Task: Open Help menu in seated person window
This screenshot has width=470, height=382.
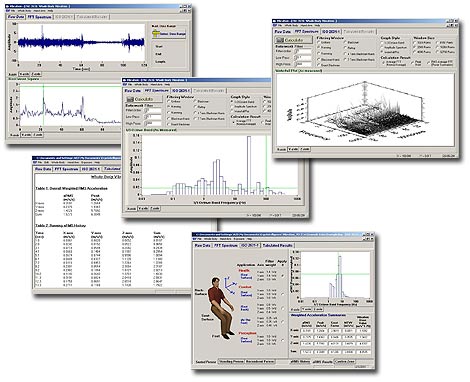Action: 249,239
